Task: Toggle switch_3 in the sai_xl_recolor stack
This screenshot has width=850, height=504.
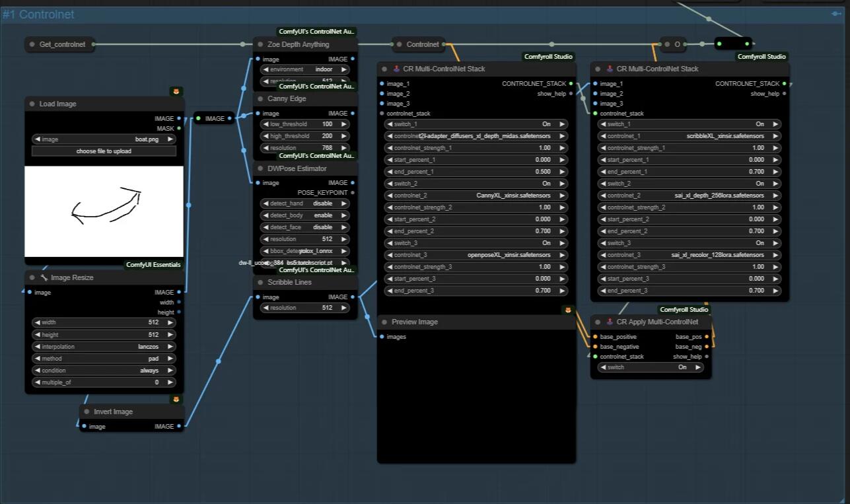Action: [690, 242]
